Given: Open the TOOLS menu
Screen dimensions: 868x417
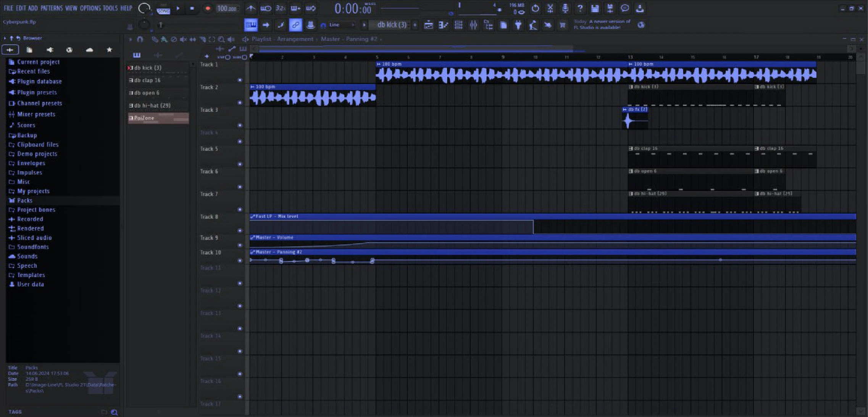Looking at the screenshot, I should coord(110,8).
